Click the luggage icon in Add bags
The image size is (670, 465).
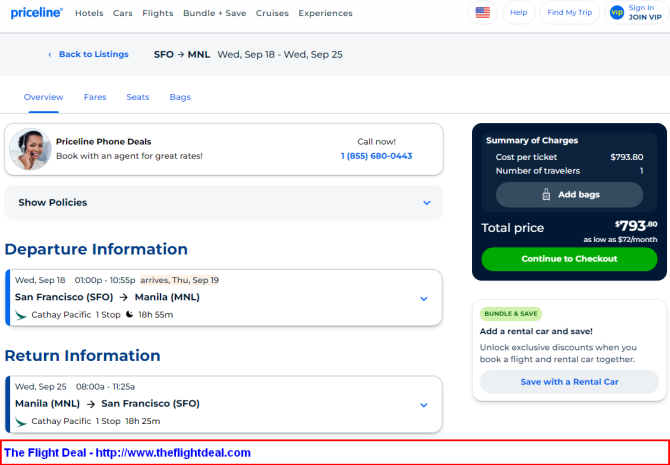(x=546, y=195)
